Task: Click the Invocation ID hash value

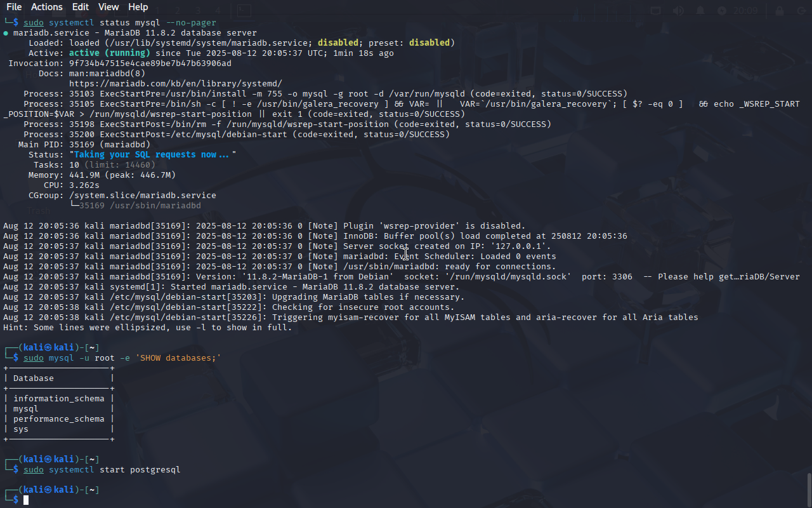Action: [150, 63]
